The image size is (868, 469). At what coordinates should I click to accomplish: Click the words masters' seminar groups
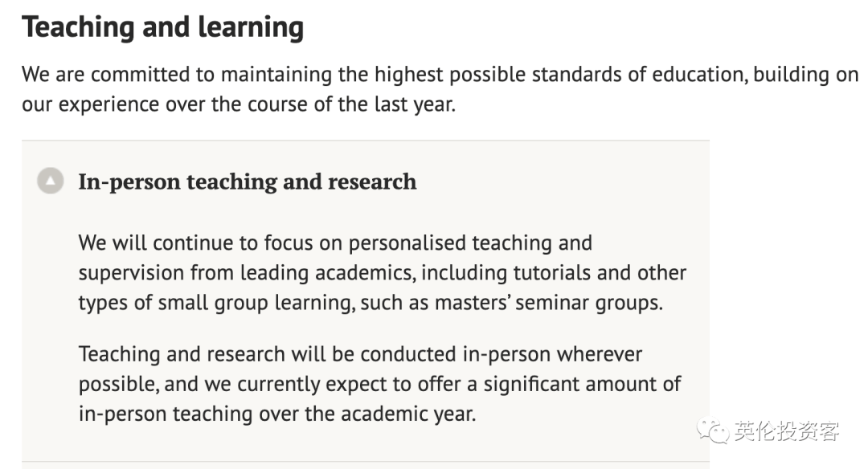point(549,303)
